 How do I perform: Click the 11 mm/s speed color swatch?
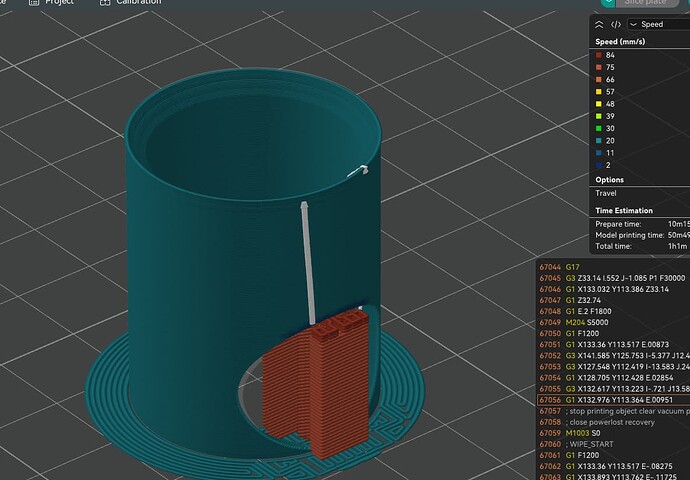click(x=598, y=154)
